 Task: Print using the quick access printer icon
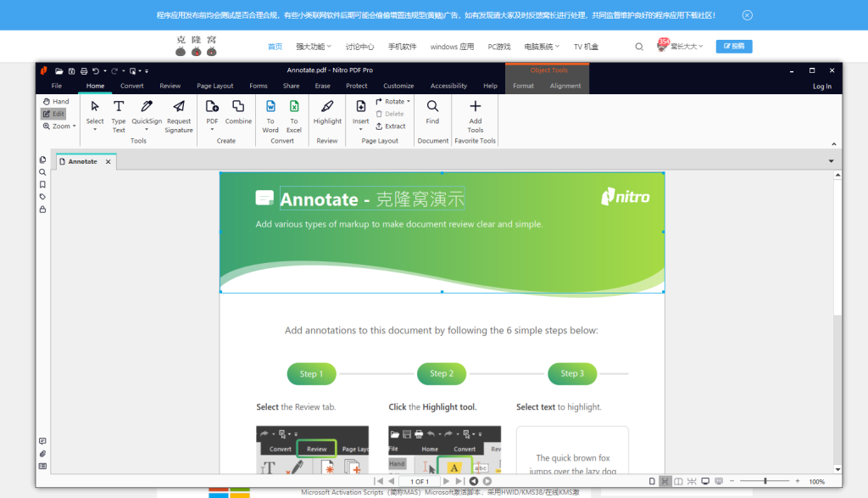(84, 71)
